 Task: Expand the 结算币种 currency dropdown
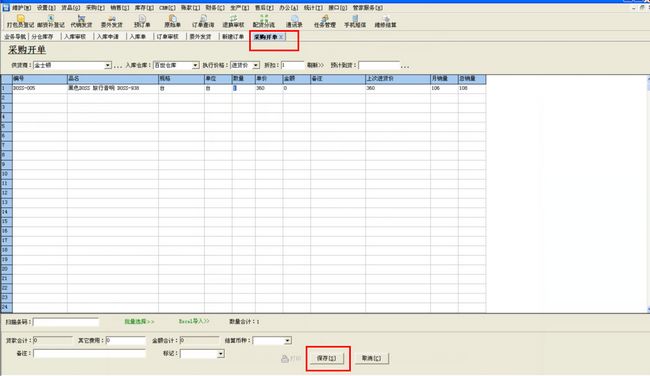288,341
